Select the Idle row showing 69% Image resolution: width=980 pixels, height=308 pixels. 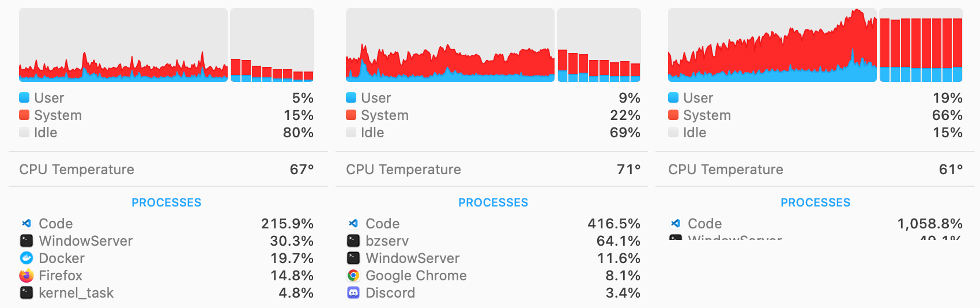pyautogui.click(x=493, y=133)
